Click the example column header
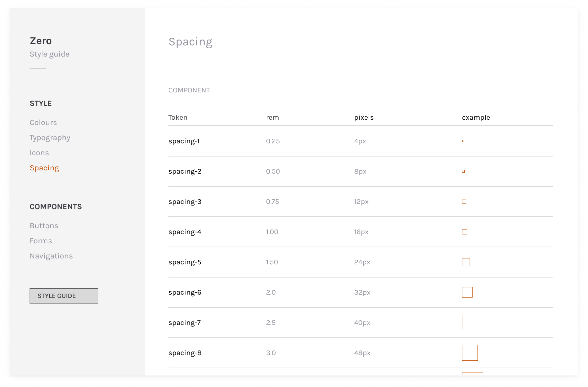 coord(476,118)
